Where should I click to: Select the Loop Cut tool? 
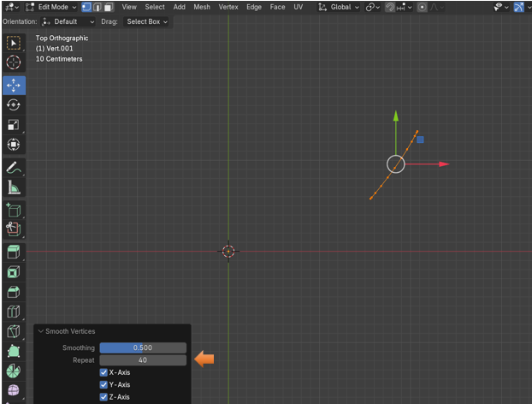pos(14,311)
